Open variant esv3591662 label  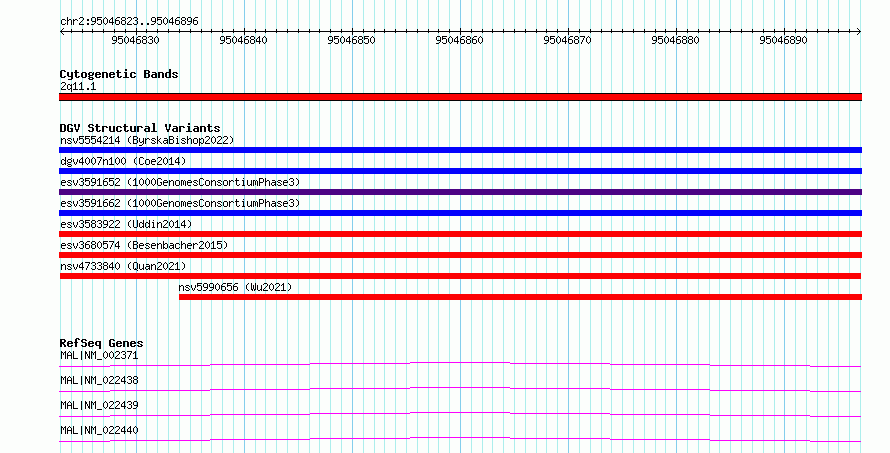[180, 203]
